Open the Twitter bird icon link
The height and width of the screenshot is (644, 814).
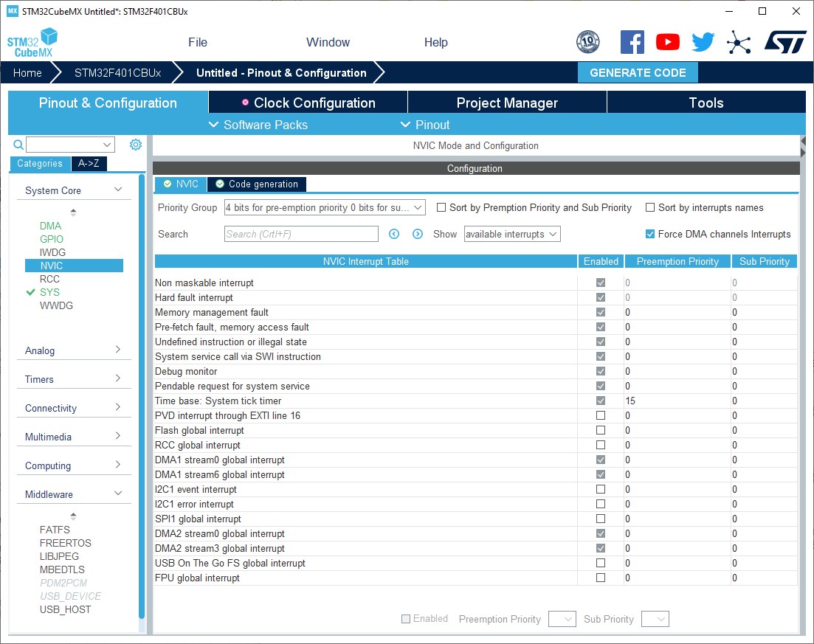(x=703, y=42)
